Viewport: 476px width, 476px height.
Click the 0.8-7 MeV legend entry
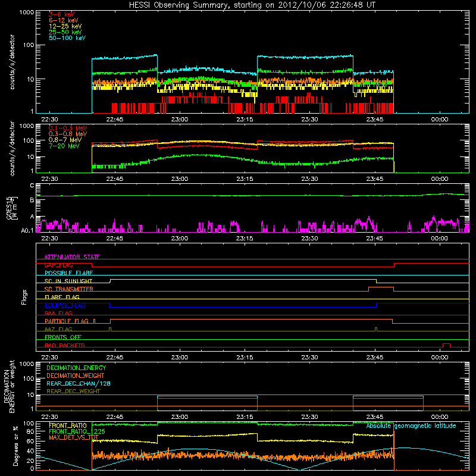(x=65, y=140)
